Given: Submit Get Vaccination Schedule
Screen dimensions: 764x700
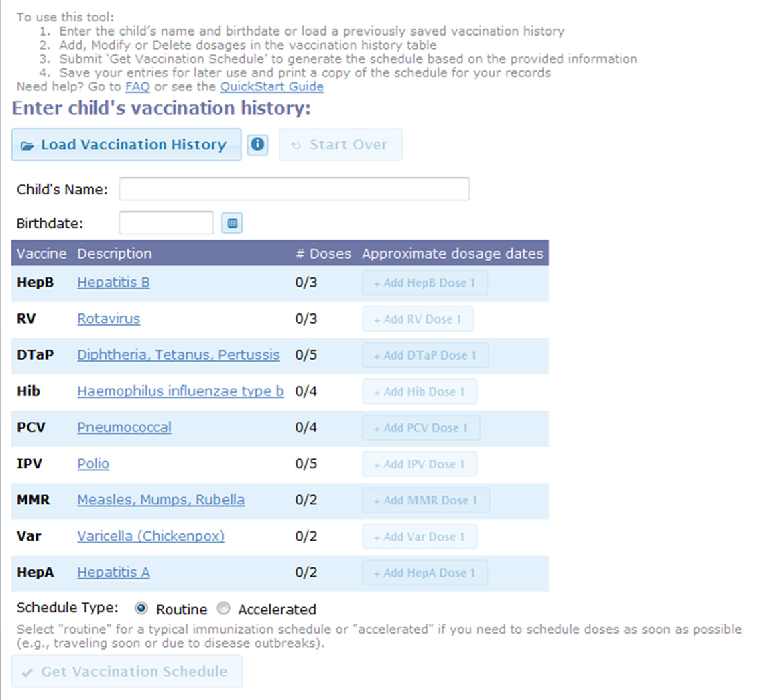Looking at the screenshot, I should 126,671.
